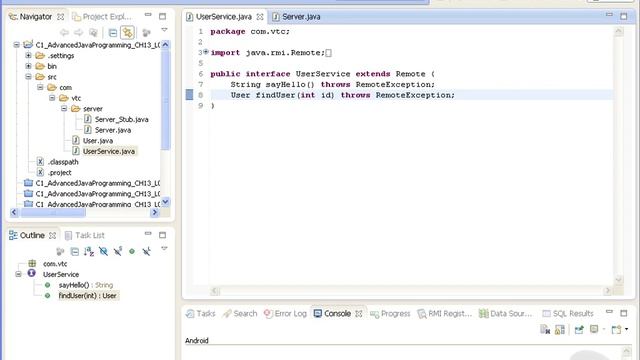Click Navigator Up one level icon
640x360 pixels.
click(93, 32)
